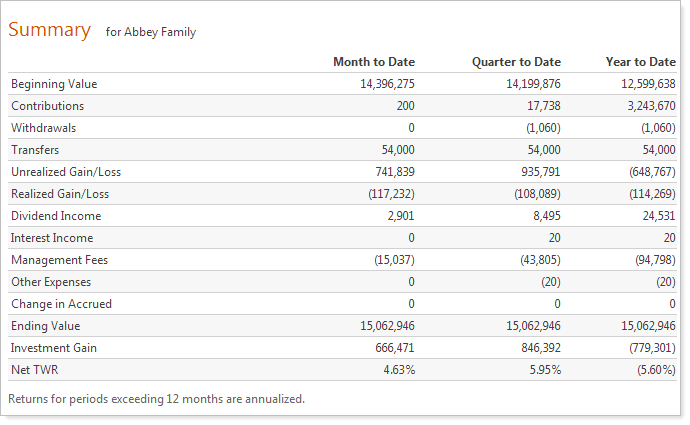Viewport: 690px width, 425px height.
Task: Click the Net TWR row label
Action: coord(34,370)
